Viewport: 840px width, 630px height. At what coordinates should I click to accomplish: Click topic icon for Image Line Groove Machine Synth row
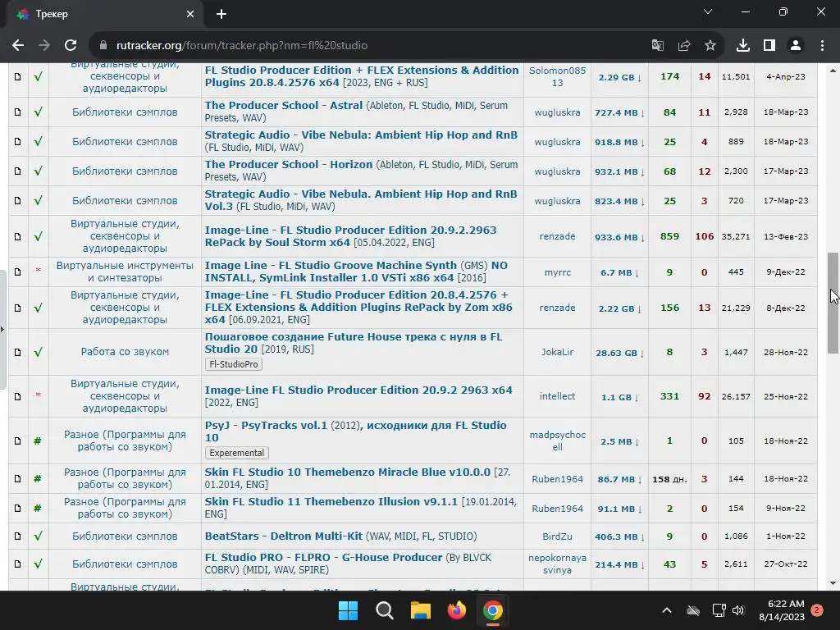pos(18,272)
